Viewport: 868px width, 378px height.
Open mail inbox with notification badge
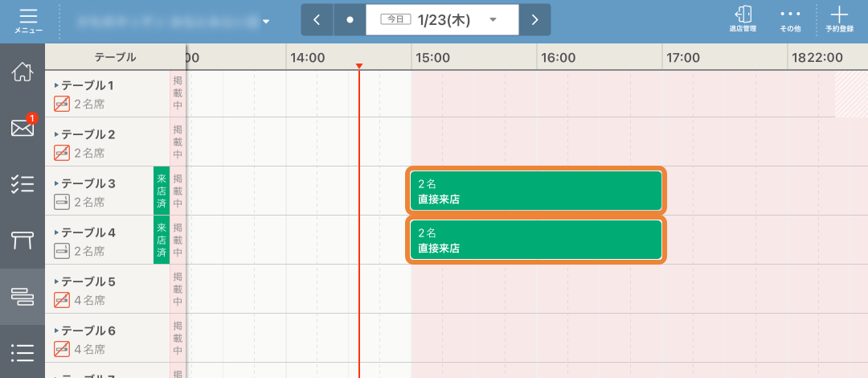(23, 127)
